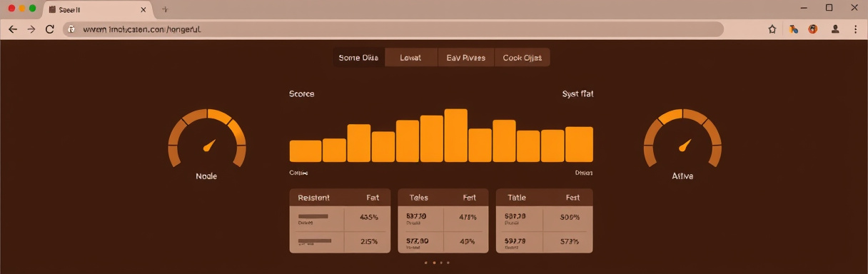Click the 435% value in first card
Image resolution: width=868 pixels, height=274 pixels.
369,218
